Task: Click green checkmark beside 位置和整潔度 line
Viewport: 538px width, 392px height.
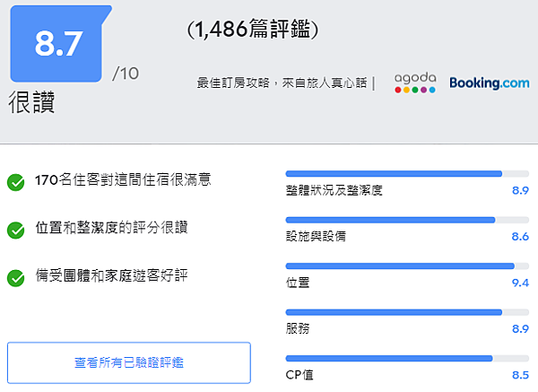Action: [15, 230]
